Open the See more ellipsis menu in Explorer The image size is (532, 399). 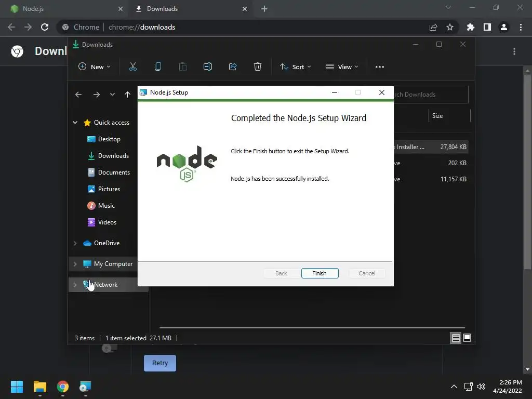(x=380, y=67)
